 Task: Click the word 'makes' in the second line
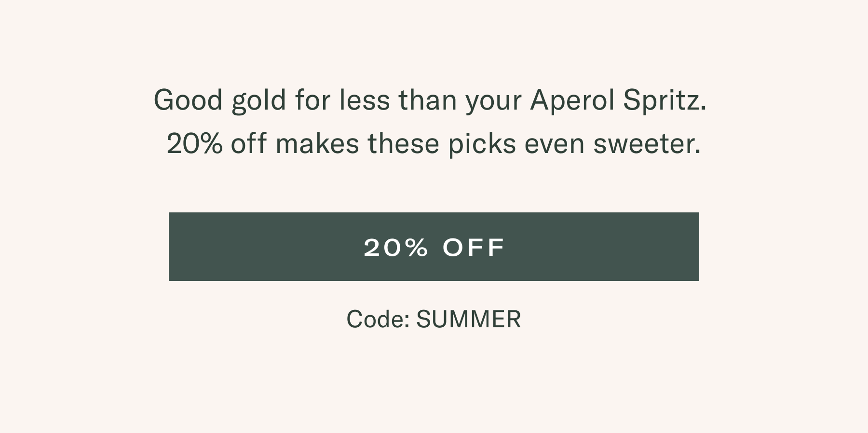click(317, 144)
